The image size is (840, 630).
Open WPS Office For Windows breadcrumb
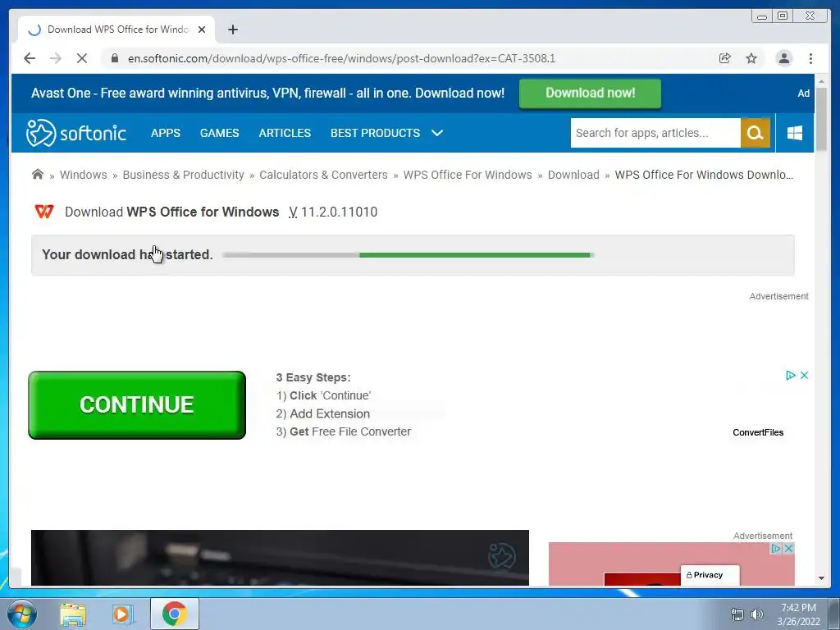467,175
